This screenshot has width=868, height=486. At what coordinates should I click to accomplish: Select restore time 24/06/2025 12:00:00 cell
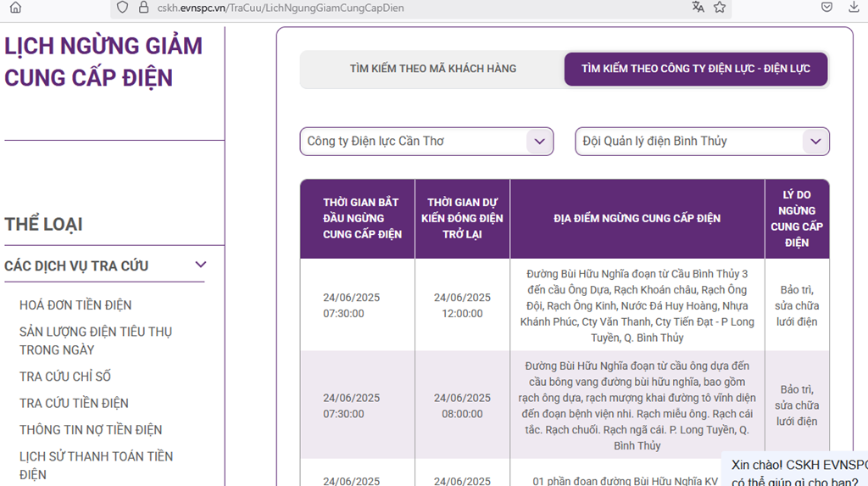click(x=462, y=305)
